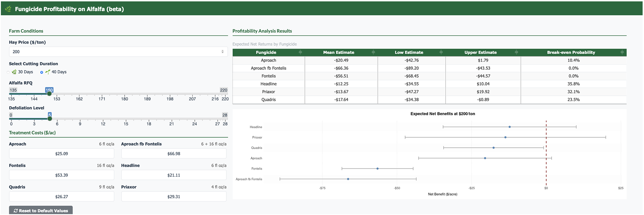Click the Priaxor cost field showing $29.31
644x215 pixels.
coord(174,197)
